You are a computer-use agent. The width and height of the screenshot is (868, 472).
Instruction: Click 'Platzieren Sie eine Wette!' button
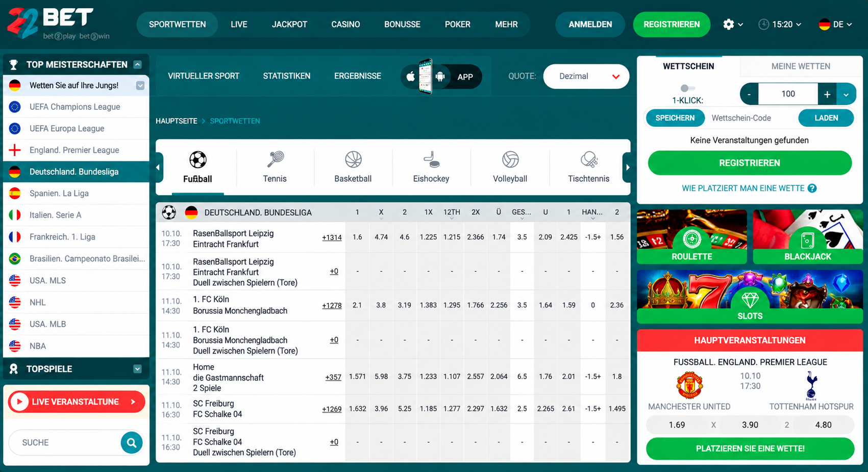750,449
